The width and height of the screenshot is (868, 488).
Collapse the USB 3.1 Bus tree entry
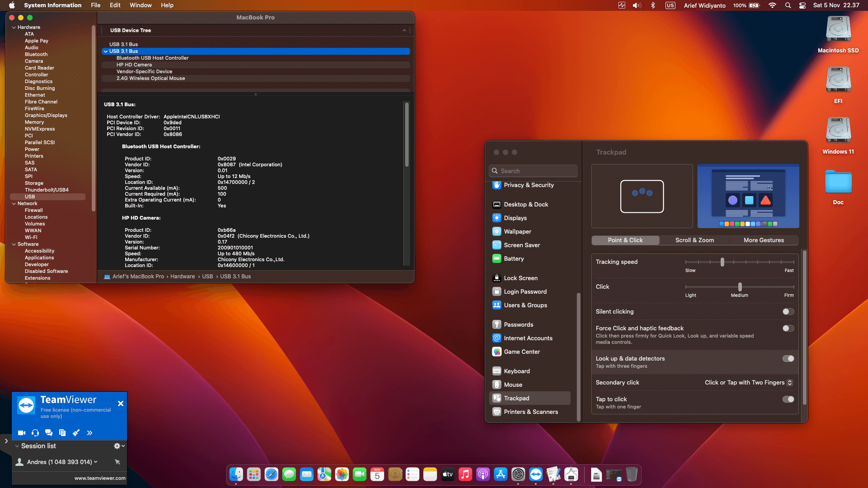pos(106,51)
